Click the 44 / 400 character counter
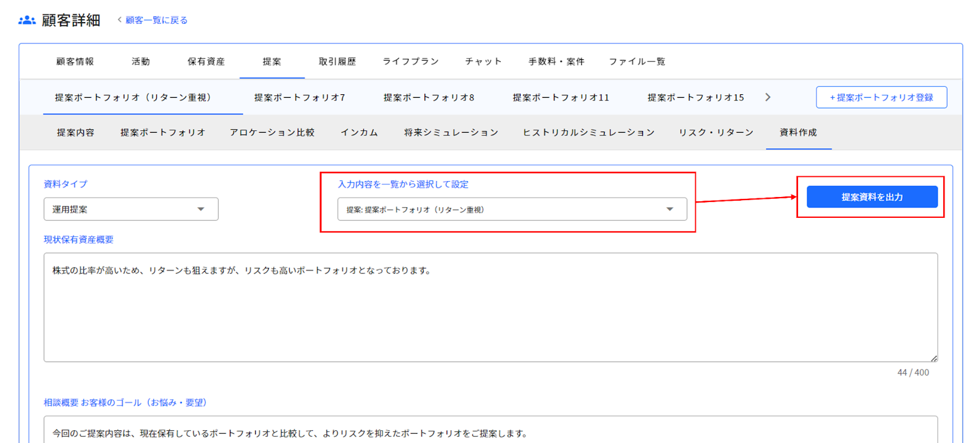 913,372
